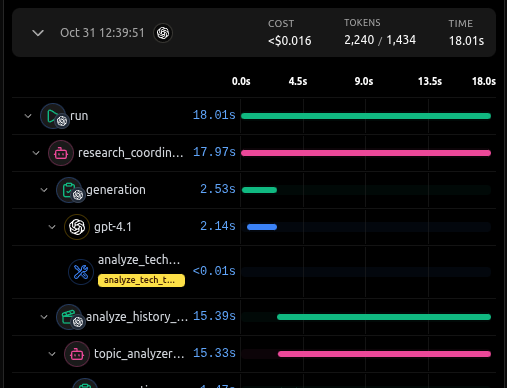Viewport: 507px width, 388px height.
Task: Select the analyze_history_... span label
Action: [x=137, y=317]
